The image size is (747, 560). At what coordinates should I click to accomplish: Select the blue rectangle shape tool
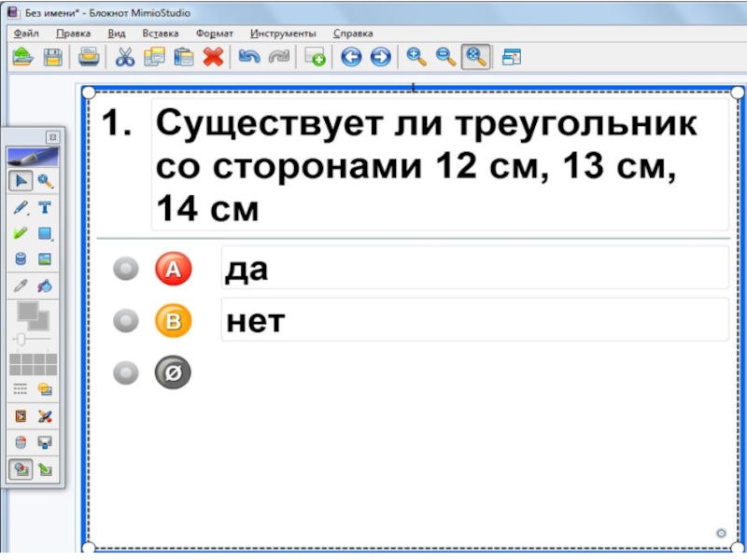coord(45,233)
